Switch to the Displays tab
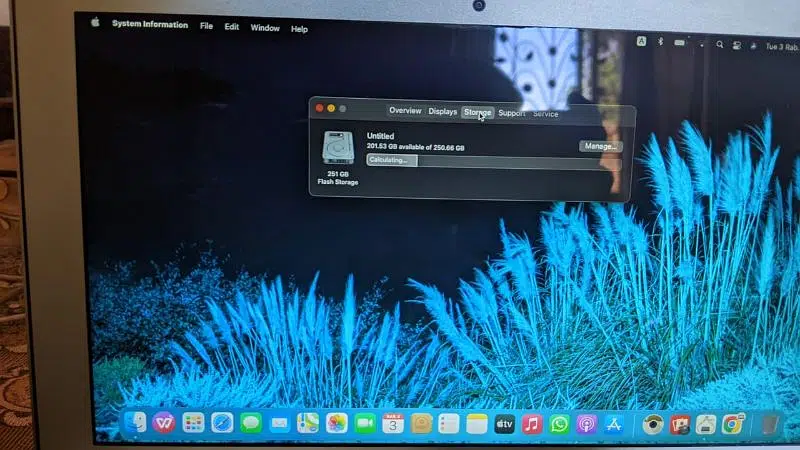The width and height of the screenshot is (800, 450). (x=443, y=112)
